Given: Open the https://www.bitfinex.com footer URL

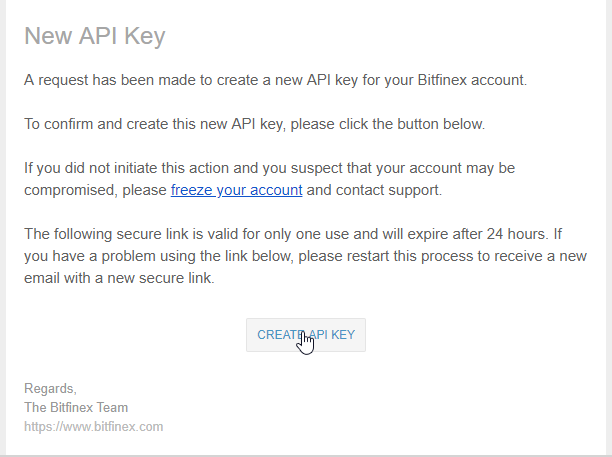Looking at the screenshot, I should pyautogui.click(x=94, y=427).
